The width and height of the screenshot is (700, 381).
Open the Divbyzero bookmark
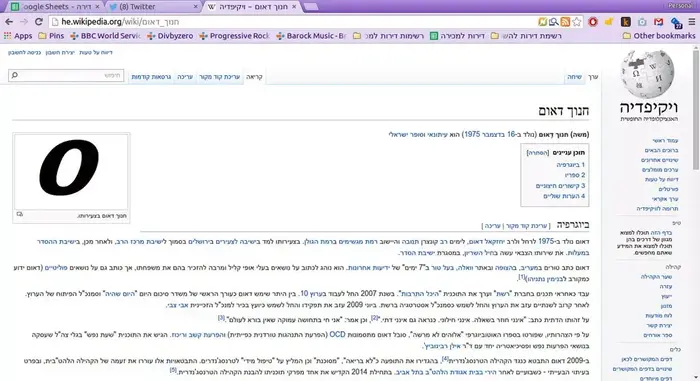pyautogui.click(x=170, y=36)
